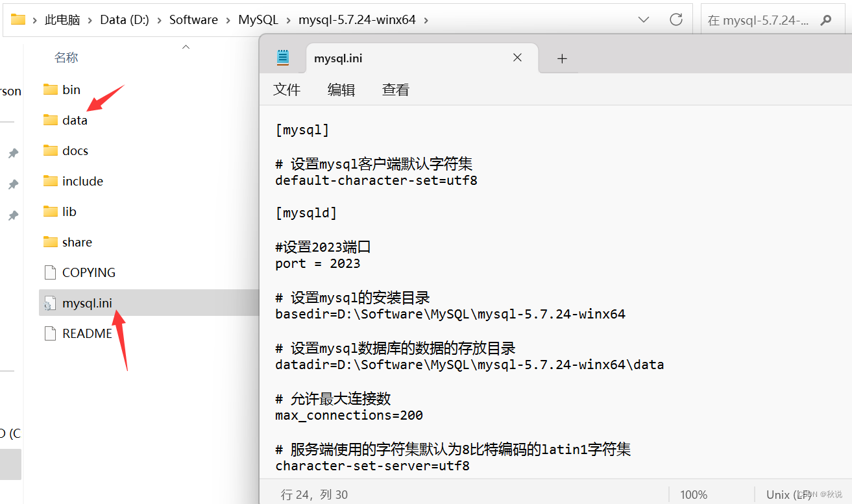Viewport: 852px width, 504px height.
Task: Click the basedir path line
Action: click(450, 314)
